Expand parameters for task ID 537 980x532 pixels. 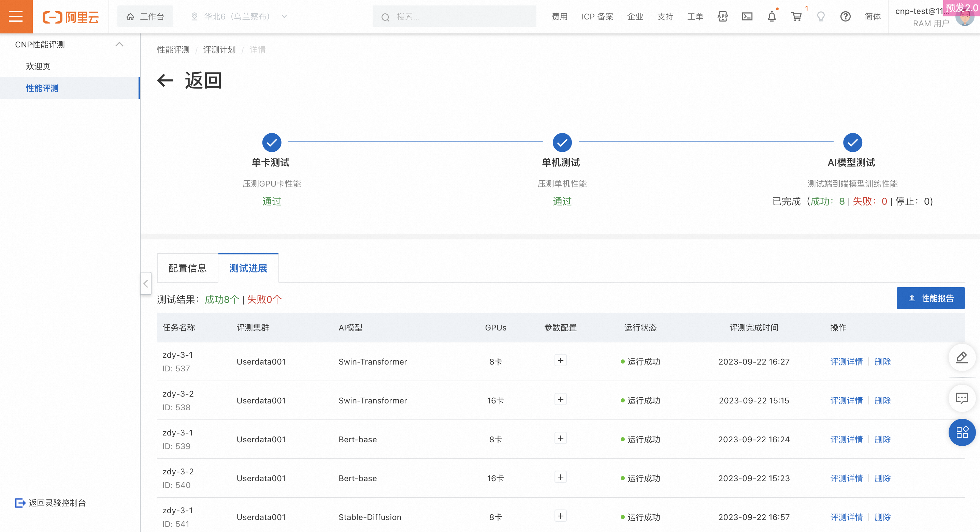(560, 360)
